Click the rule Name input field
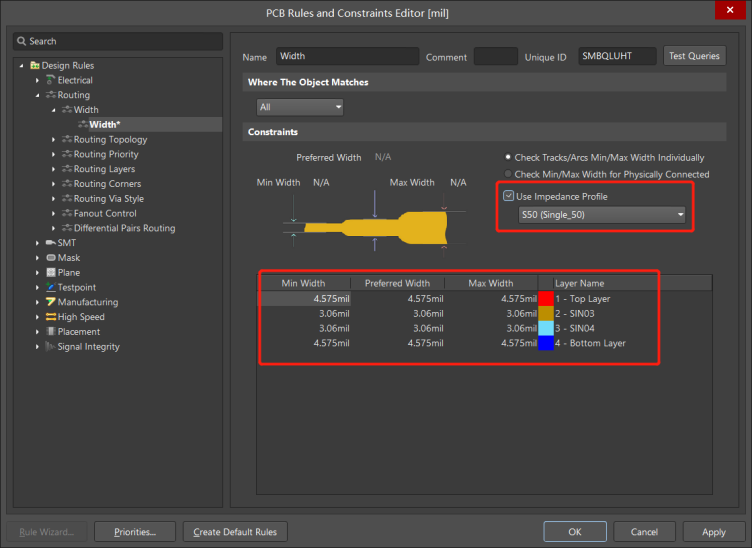 347,57
